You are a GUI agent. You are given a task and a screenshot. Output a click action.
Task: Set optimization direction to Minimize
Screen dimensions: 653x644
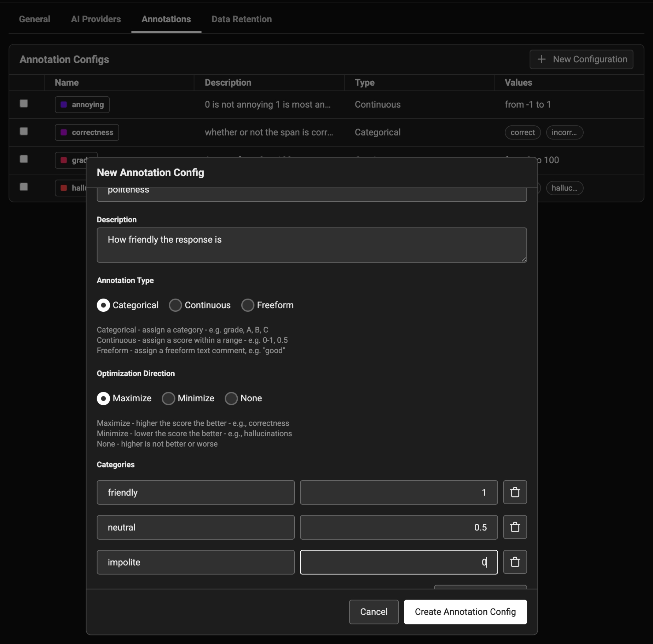(168, 398)
